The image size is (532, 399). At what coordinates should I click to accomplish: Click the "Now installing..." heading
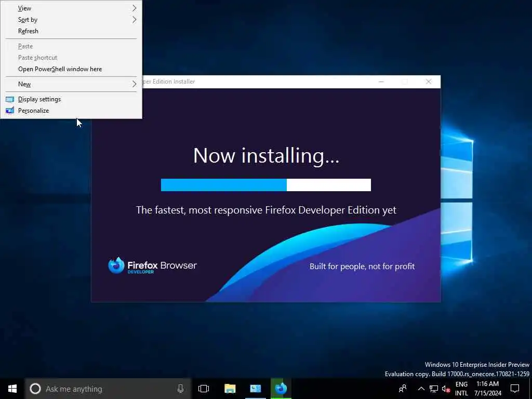(x=266, y=156)
